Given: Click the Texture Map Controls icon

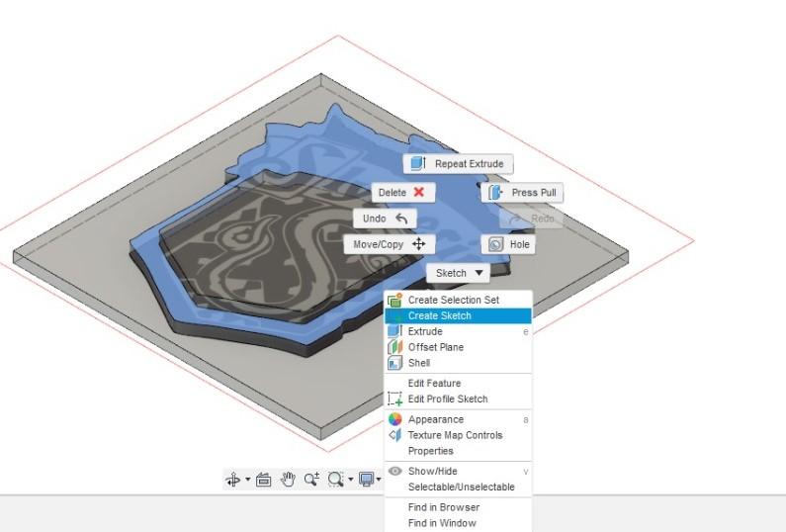Looking at the screenshot, I should [x=395, y=435].
